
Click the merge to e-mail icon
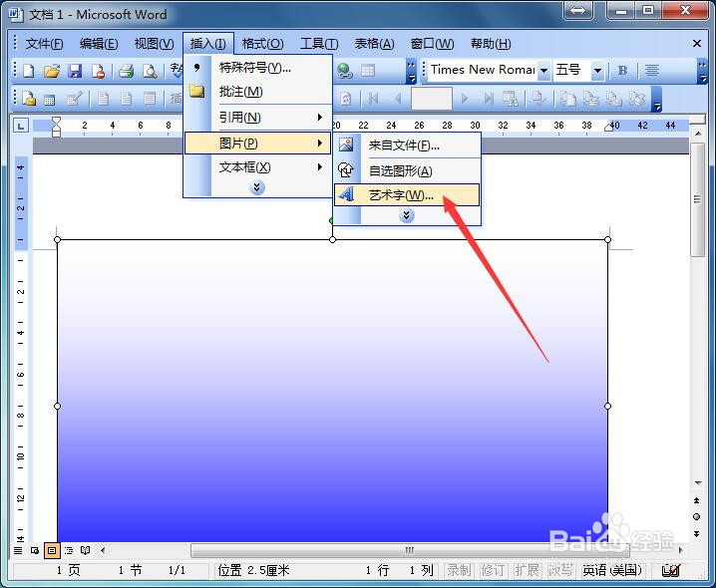[613, 98]
